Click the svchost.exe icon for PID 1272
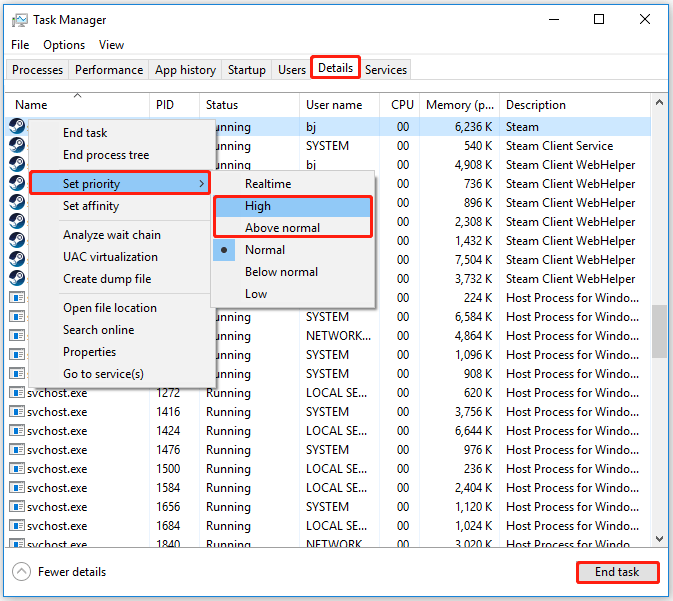This screenshot has height=601, width=673. [17, 393]
